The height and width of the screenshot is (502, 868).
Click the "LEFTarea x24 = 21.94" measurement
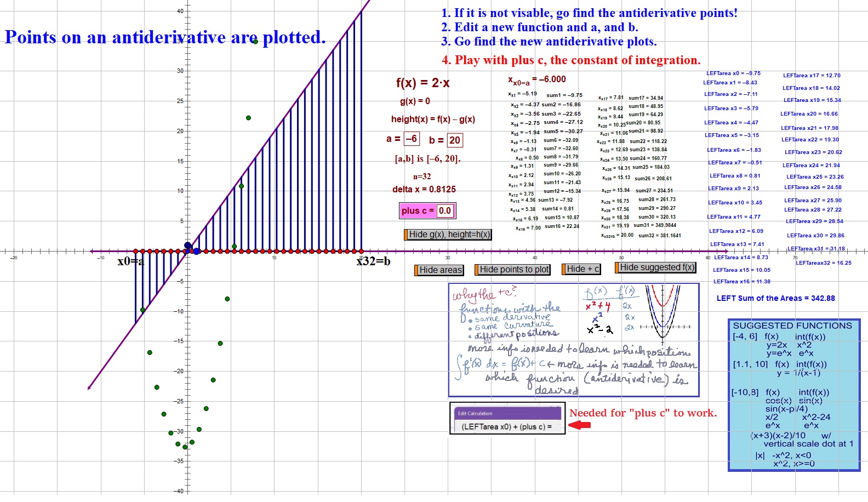(x=811, y=166)
